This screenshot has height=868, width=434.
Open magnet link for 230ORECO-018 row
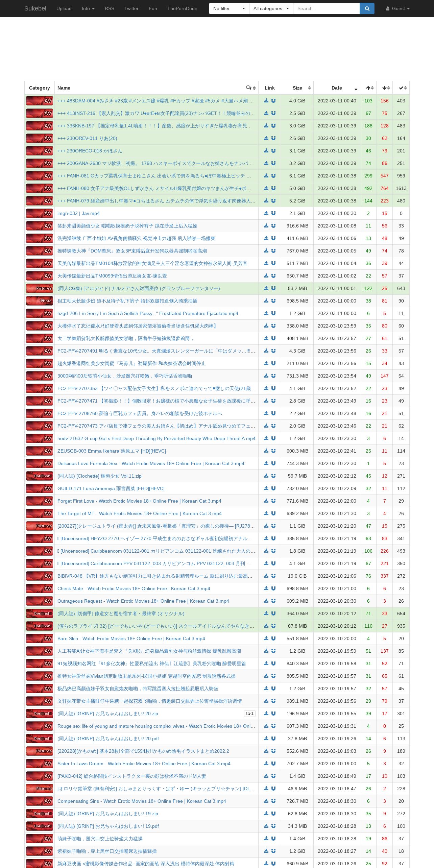coord(273,151)
